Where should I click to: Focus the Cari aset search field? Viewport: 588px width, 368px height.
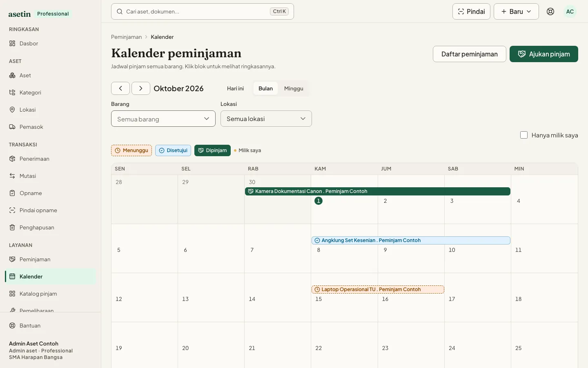(x=203, y=11)
